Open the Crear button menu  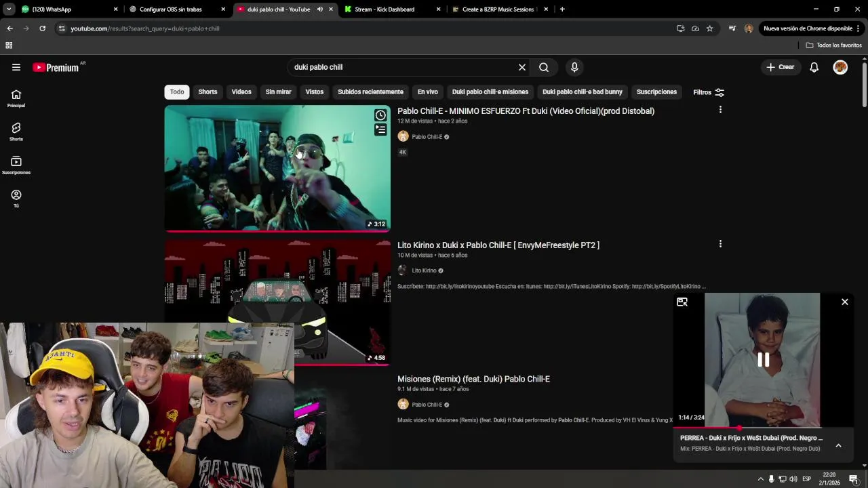pyautogui.click(x=780, y=67)
